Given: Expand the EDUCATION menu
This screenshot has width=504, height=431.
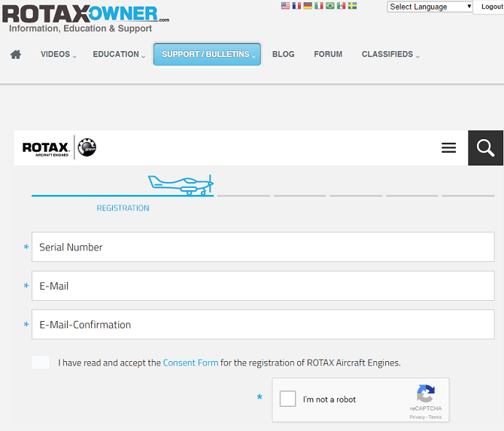Looking at the screenshot, I should (119, 54).
